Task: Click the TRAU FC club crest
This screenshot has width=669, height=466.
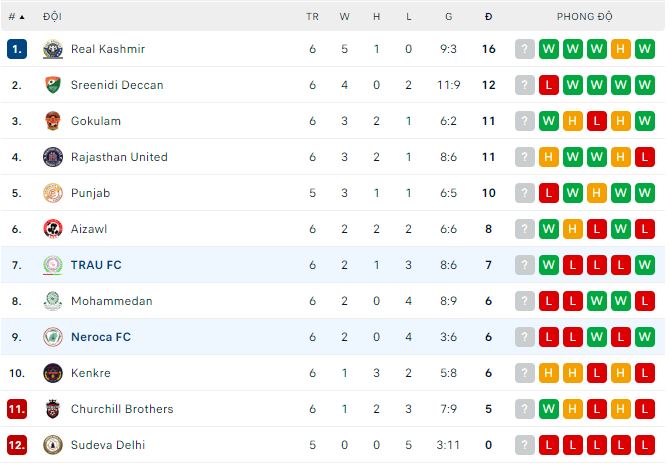Action: [53, 265]
